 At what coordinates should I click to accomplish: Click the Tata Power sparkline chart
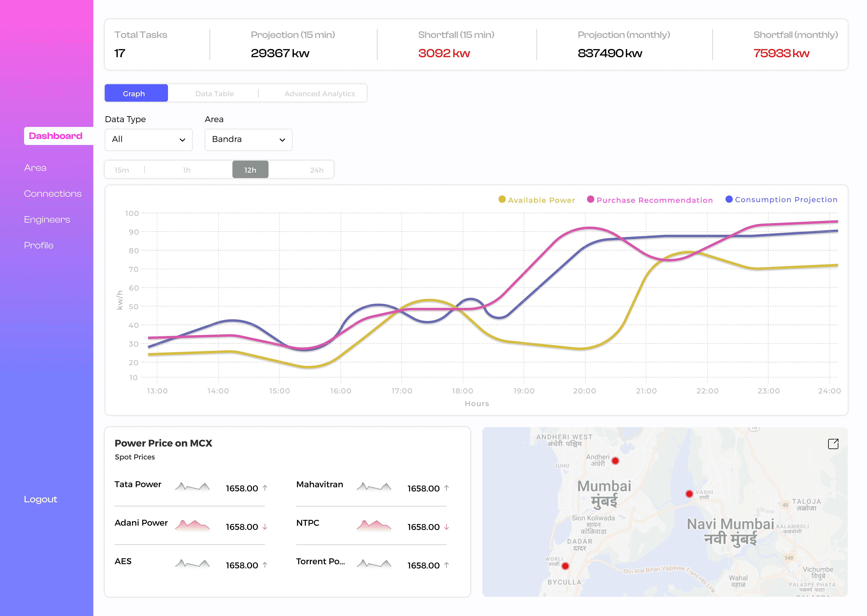click(193, 487)
